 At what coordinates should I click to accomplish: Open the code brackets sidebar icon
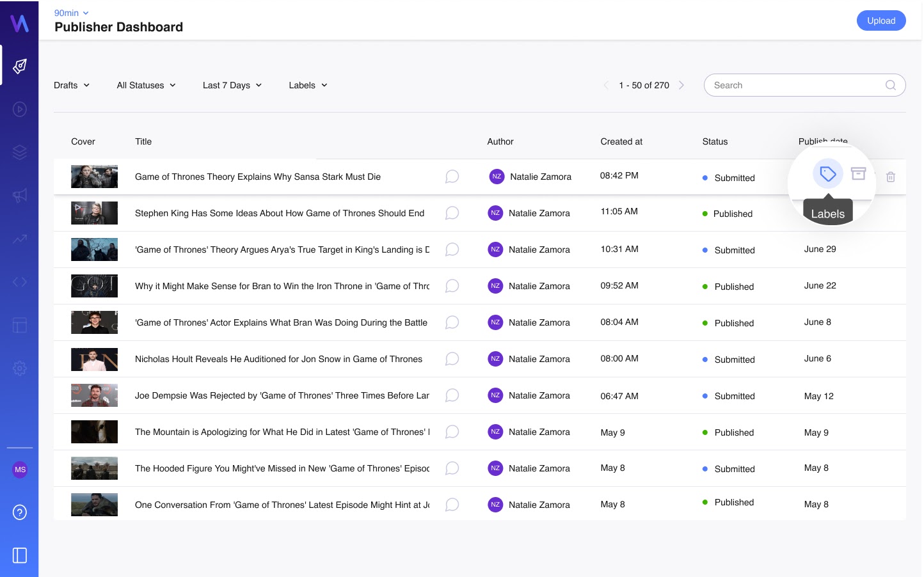pyautogui.click(x=20, y=281)
